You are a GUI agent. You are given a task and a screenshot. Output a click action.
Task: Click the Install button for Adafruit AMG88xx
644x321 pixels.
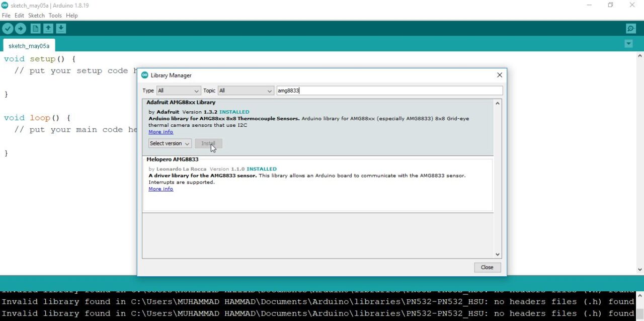point(208,143)
